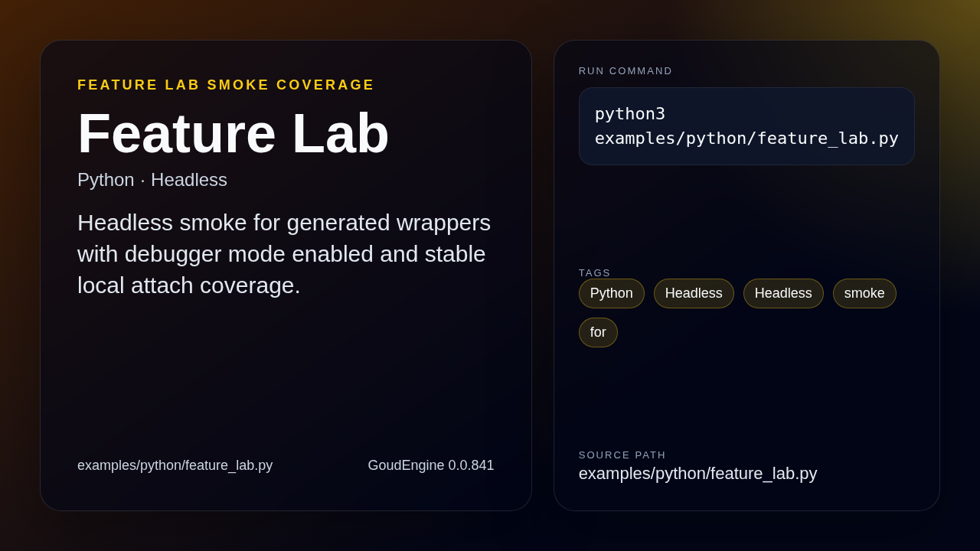Click the SOURCE PATH section label
980x551 pixels.
622,455
